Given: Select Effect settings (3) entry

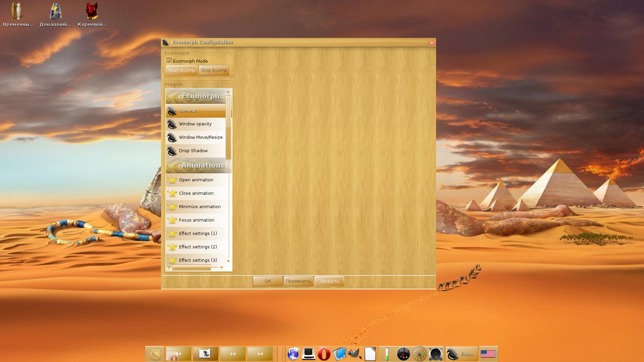Looking at the screenshot, I should coord(197,259).
